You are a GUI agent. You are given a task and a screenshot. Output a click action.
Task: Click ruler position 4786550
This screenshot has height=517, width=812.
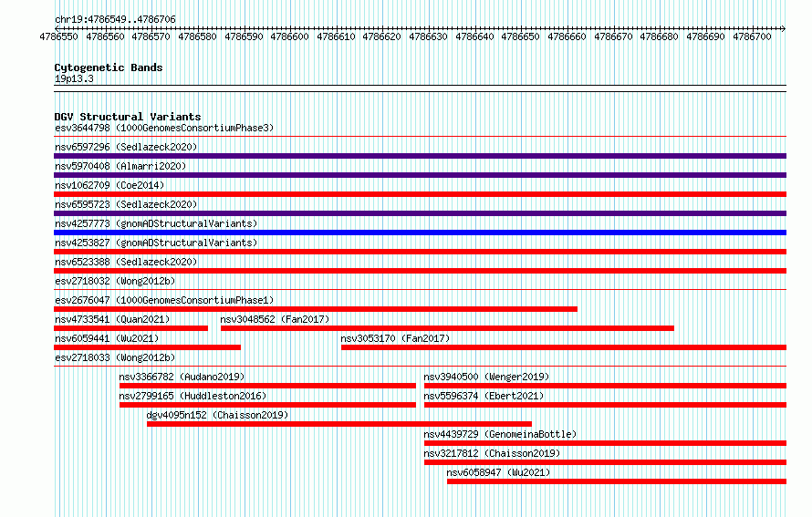[59, 36]
